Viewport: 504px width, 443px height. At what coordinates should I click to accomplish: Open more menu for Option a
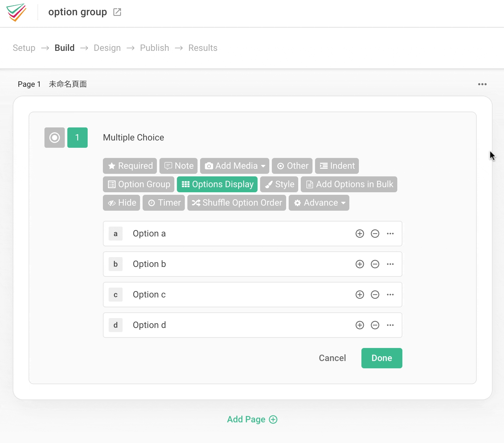click(390, 234)
